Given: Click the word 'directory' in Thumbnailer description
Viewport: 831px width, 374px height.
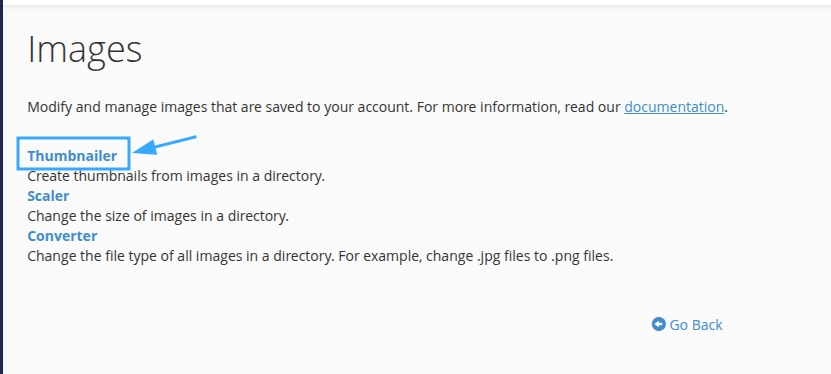Looking at the screenshot, I should pos(293,176).
